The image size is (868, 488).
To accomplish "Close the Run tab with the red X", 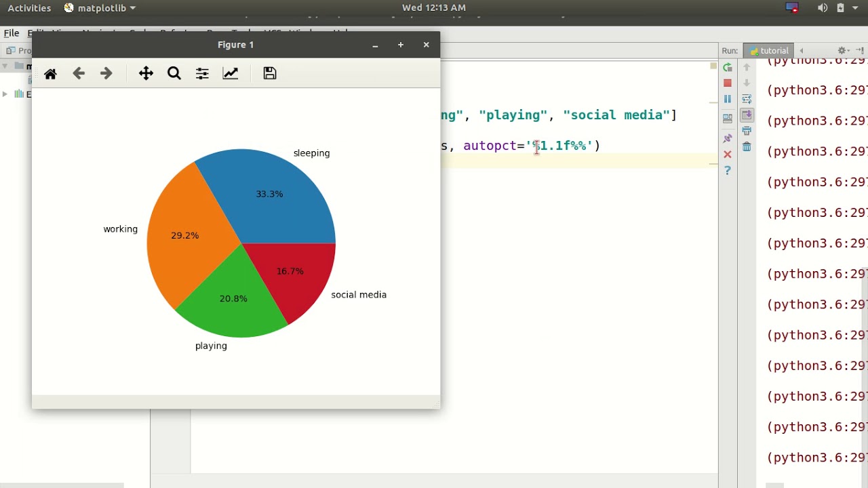I will tap(728, 155).
